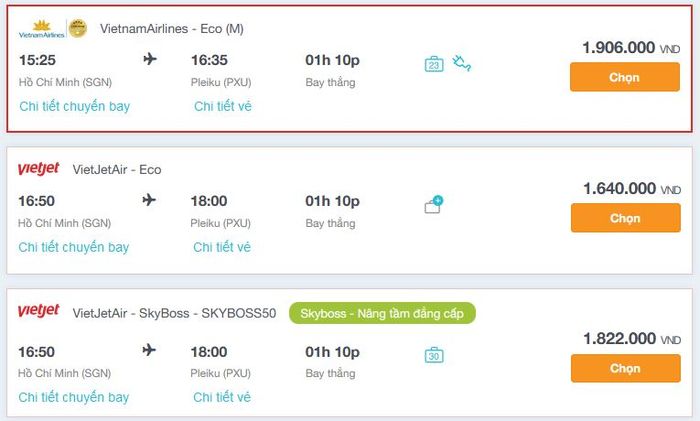Click the airplane icon on the SkyBoss flight
The image size is (700, 421).
(149, 350)
